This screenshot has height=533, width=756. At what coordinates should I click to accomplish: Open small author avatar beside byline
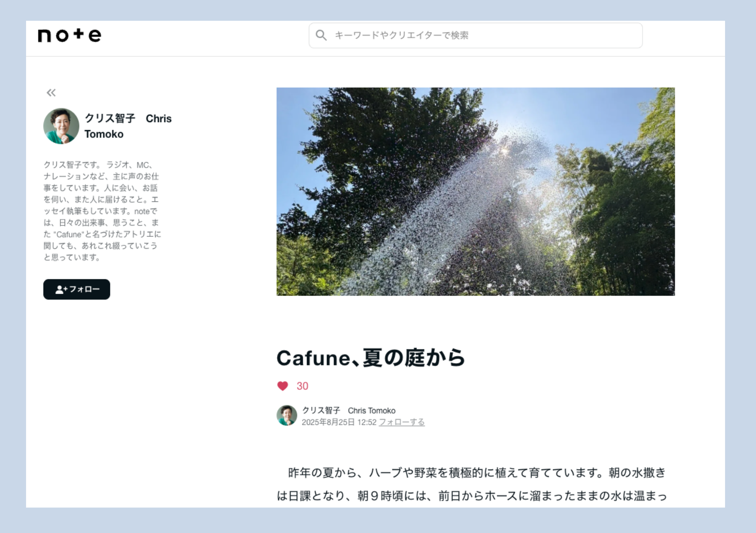point(287,415)
